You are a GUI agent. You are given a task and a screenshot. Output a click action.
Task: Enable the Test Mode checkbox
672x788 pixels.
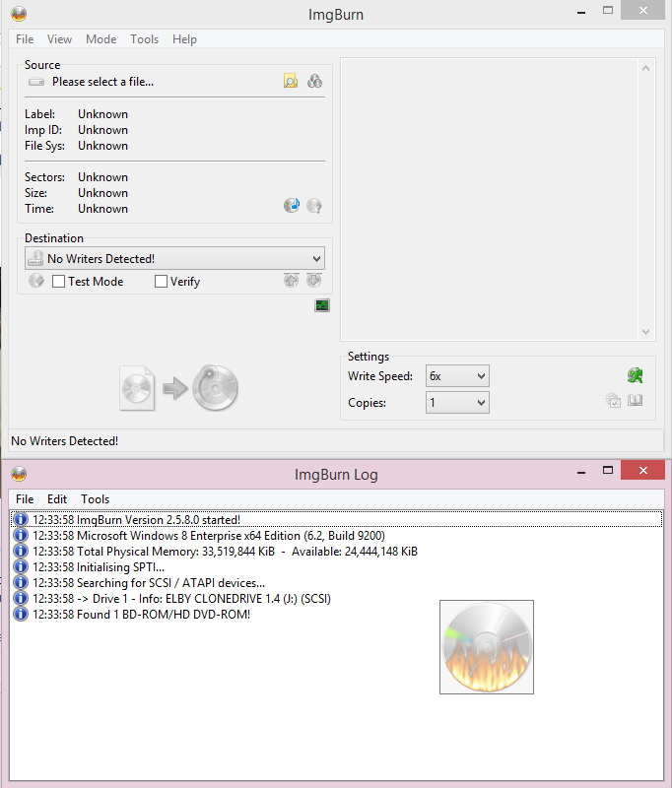pyautogui.click(x=58, y=281)
